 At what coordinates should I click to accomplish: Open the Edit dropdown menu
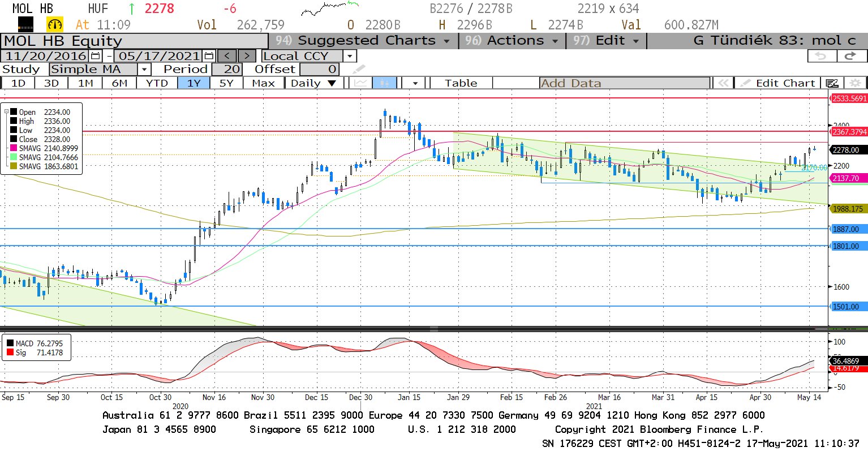(x=606, y=41)
